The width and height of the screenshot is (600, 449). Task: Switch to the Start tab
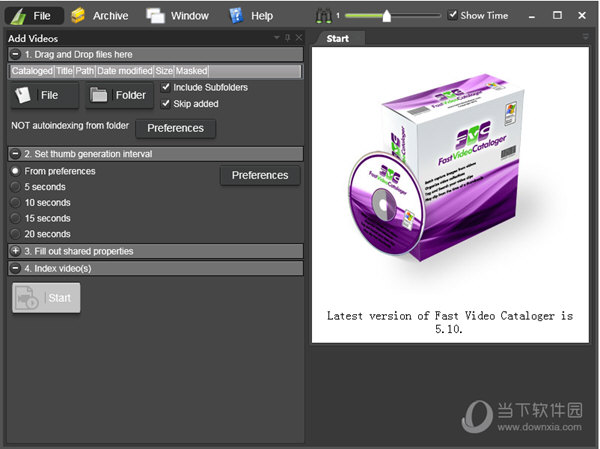[x=338, y=39]
